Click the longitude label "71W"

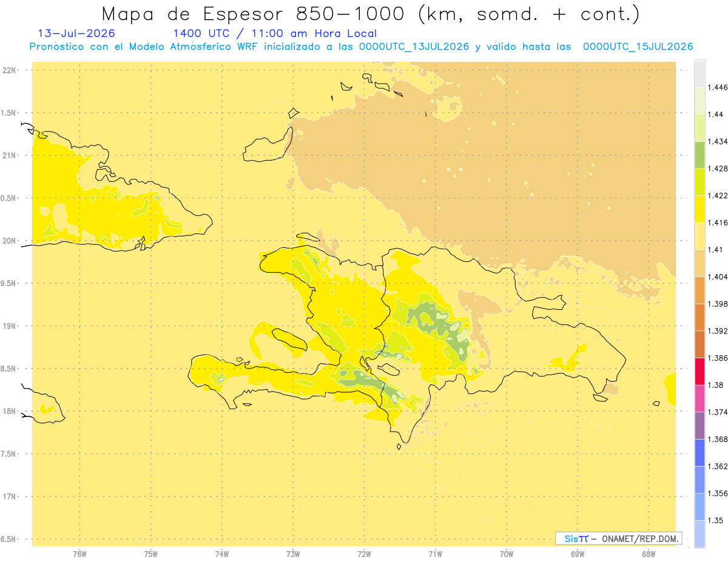pyautogui.click(x=436, y=554)
